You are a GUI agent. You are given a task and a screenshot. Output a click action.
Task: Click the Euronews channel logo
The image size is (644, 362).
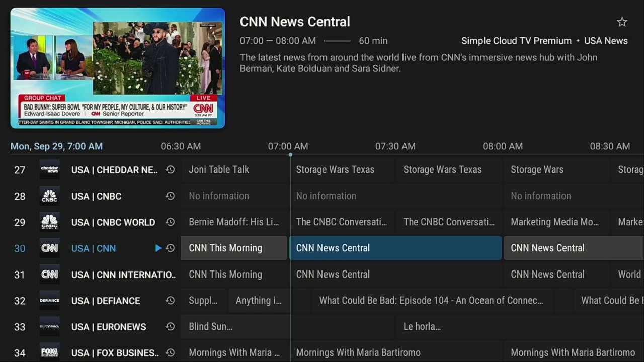point(49,327)
